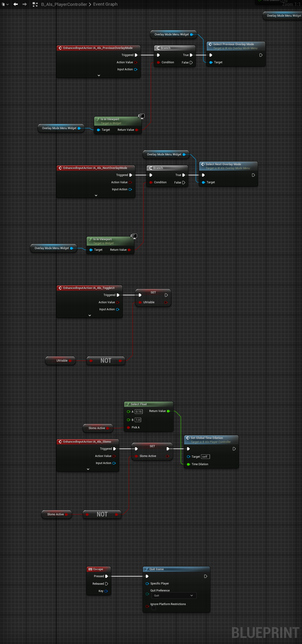This screenshot has height=644, width=302.
Task: Click the False exec pin on Next Overlay Branch
Action: [183, 183]
